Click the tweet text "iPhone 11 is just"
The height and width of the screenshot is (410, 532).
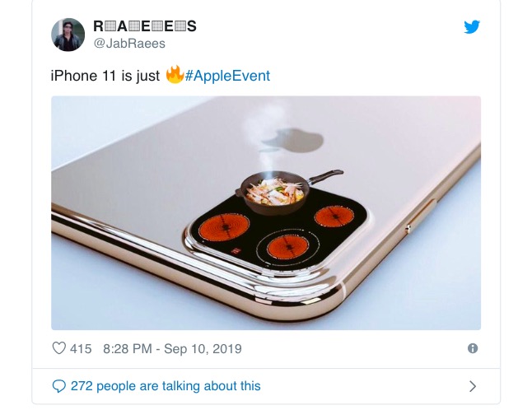coord(105,76)
